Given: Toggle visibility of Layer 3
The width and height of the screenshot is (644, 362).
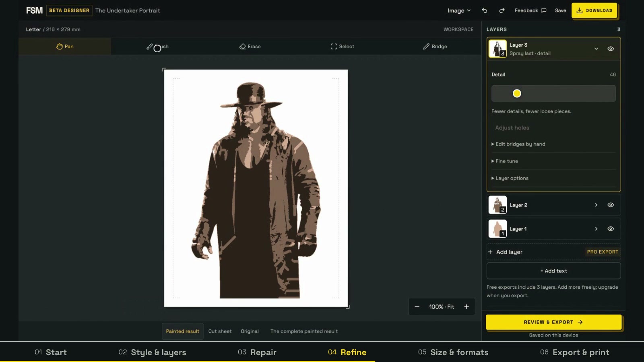Looking at the screenshot, I should click(611, 49).
